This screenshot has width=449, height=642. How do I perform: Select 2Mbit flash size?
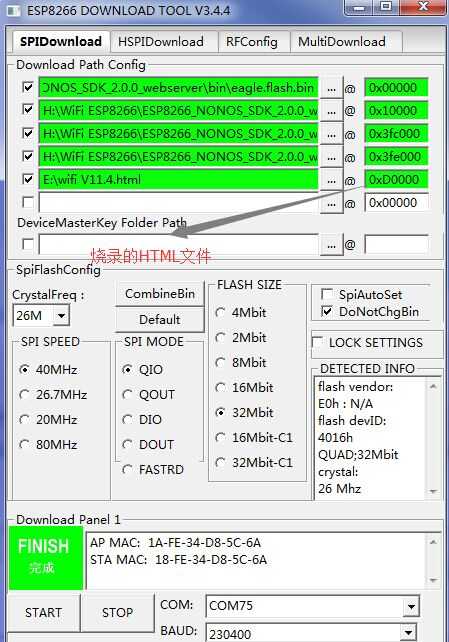241,338
